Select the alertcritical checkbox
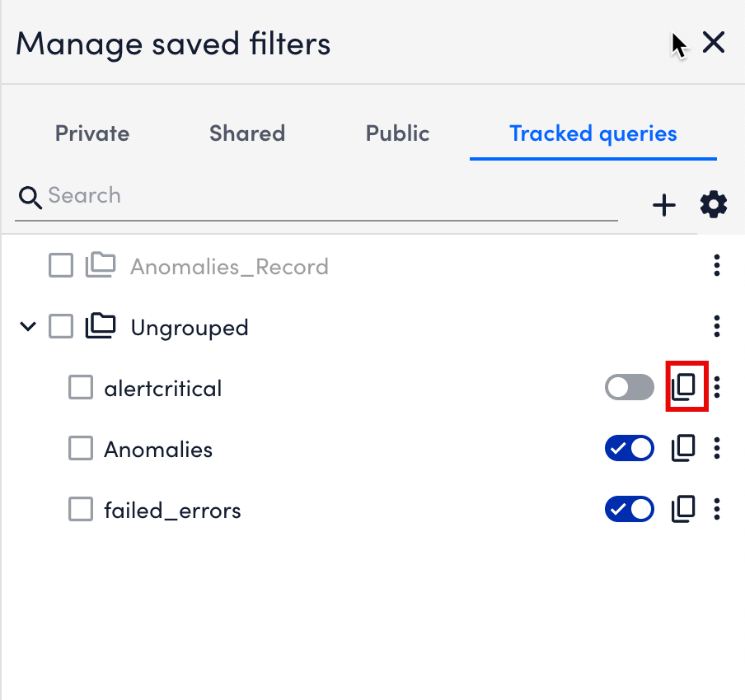 (x=80, y=387)
